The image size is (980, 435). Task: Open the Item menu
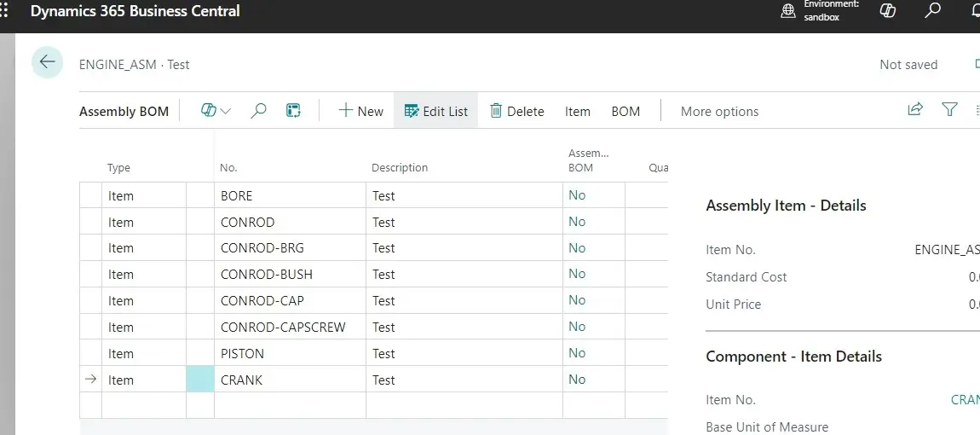coord(577,111)
